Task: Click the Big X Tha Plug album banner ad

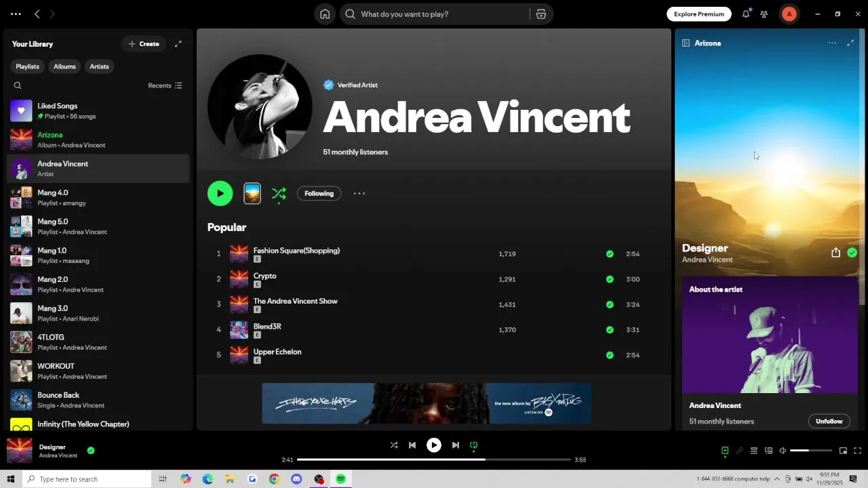Action: point(427,403)
